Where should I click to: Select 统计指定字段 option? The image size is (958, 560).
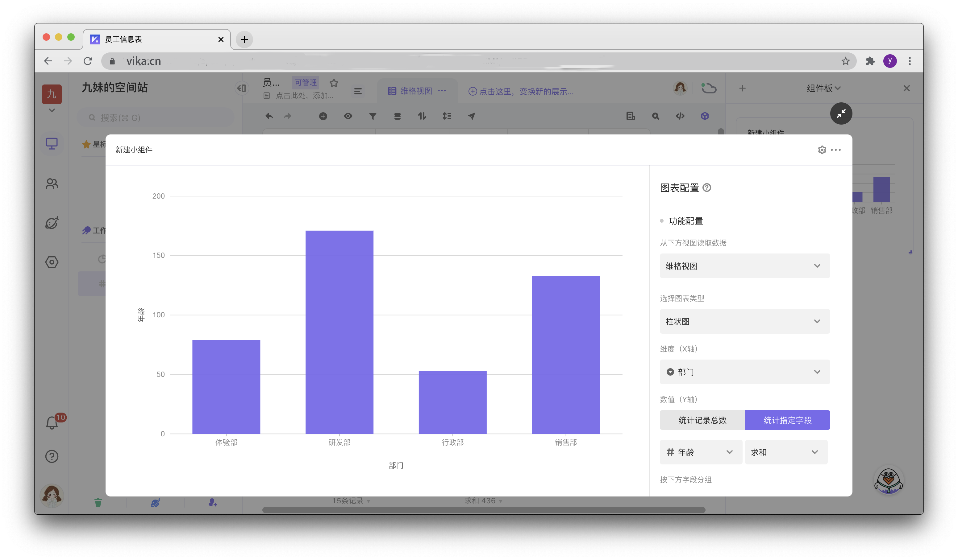[787, 420]
